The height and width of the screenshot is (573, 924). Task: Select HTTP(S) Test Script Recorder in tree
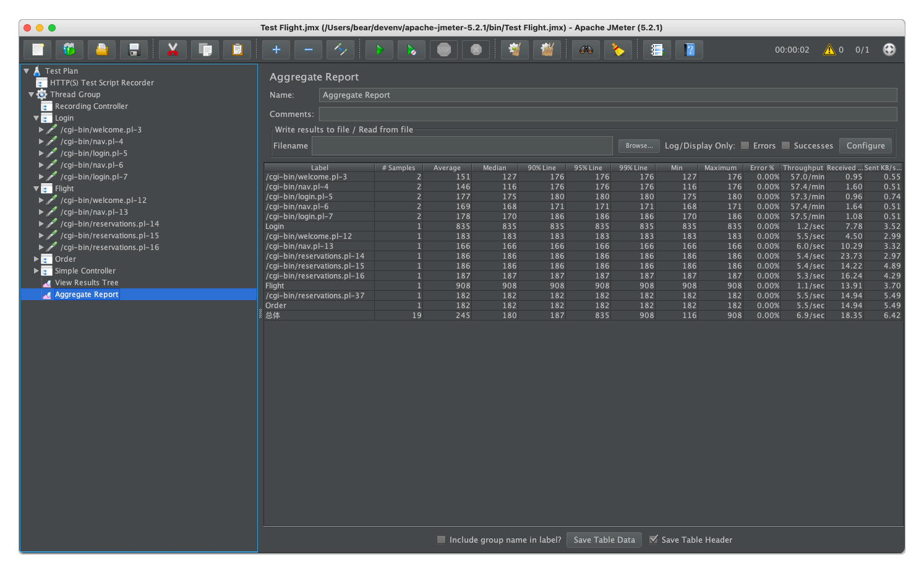click(x=102, y=83)
